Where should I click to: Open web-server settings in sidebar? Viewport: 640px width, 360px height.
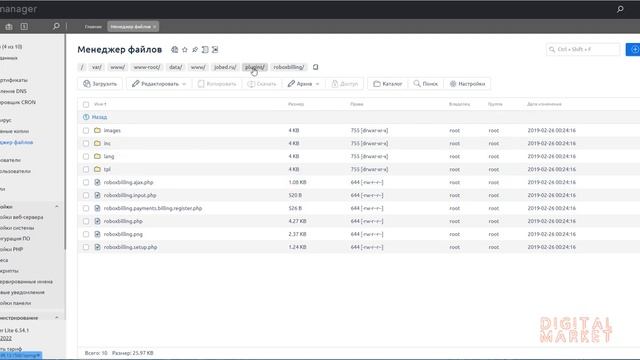[21, 217]
